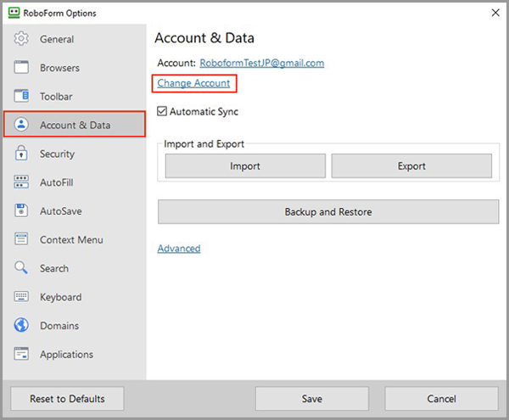Image resolution: width=509 pixels, height=420 pixels.
Task: Open the General settings section
Action: click(75, 39)
